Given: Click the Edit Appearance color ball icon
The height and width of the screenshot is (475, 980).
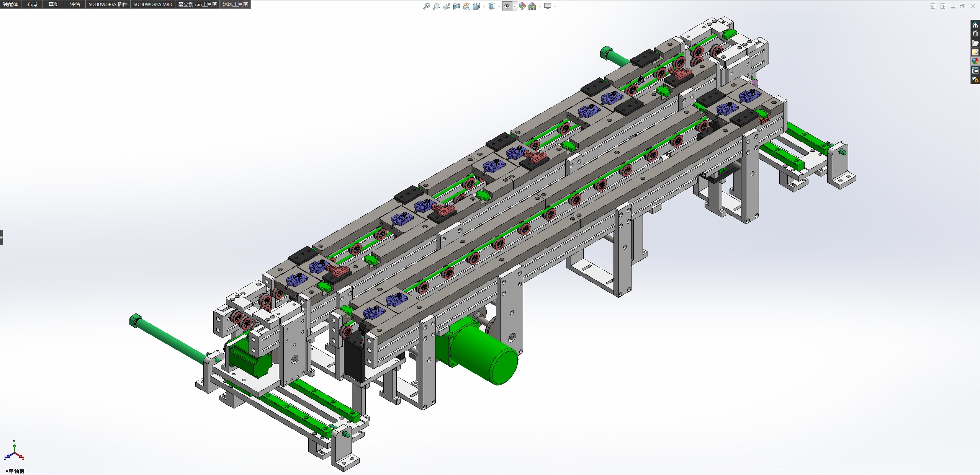Looking at the screenshot, I should tap(522, 6).
